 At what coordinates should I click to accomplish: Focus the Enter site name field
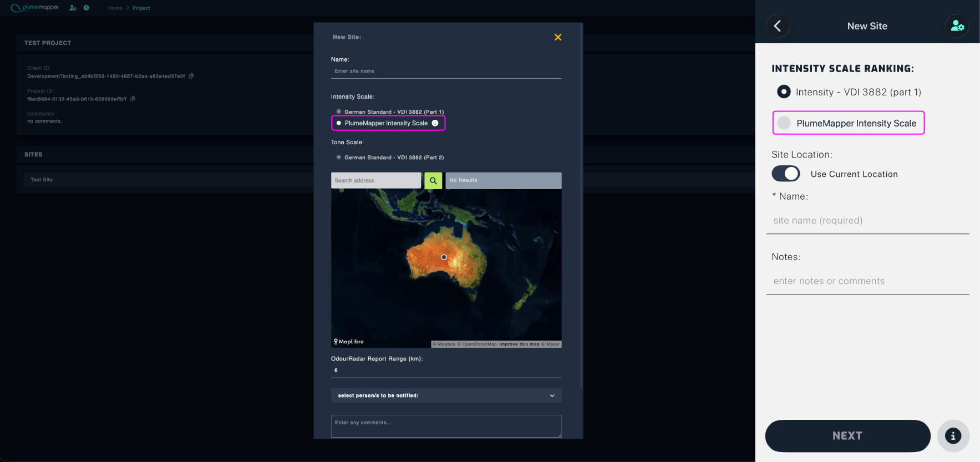click(446, 71)
